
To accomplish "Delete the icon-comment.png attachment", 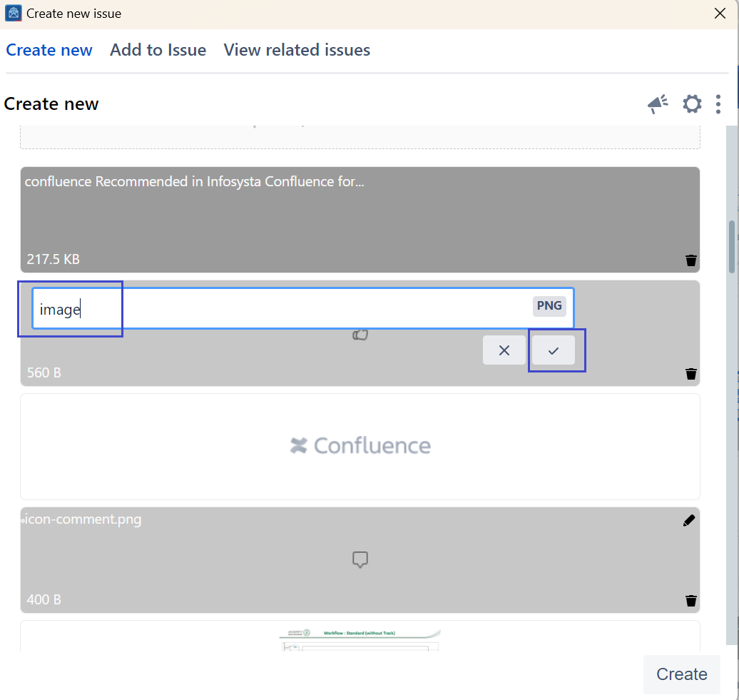I will pos(690,601).
